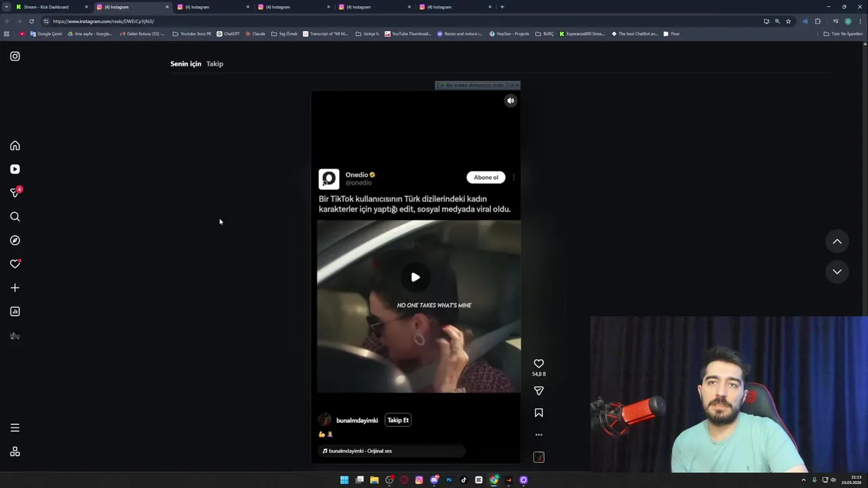
Task: Open Notifications heart in sidebar
Action: (15, 264)
